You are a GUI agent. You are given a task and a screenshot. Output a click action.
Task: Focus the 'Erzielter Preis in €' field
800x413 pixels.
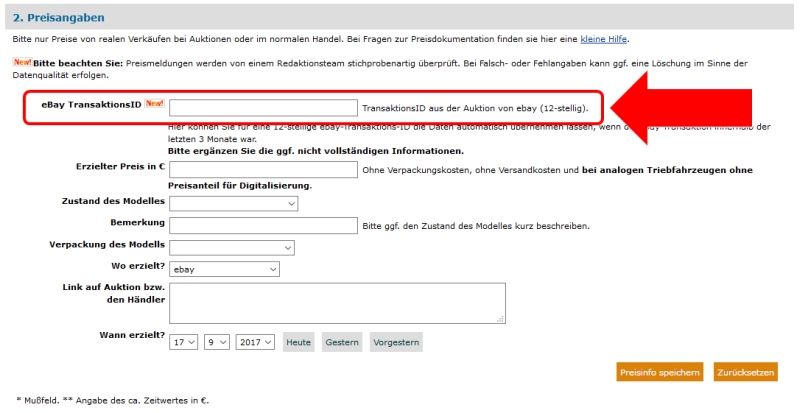pos(263,169)
